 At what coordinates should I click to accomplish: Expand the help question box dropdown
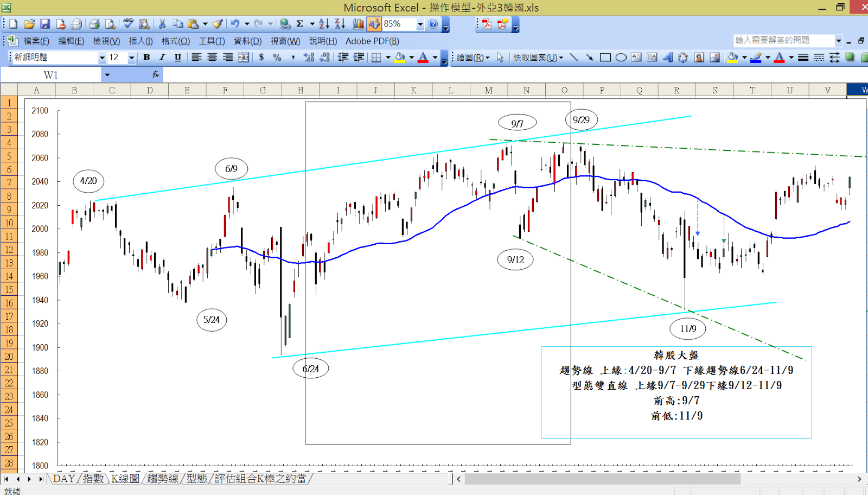(x=839, y=41)
